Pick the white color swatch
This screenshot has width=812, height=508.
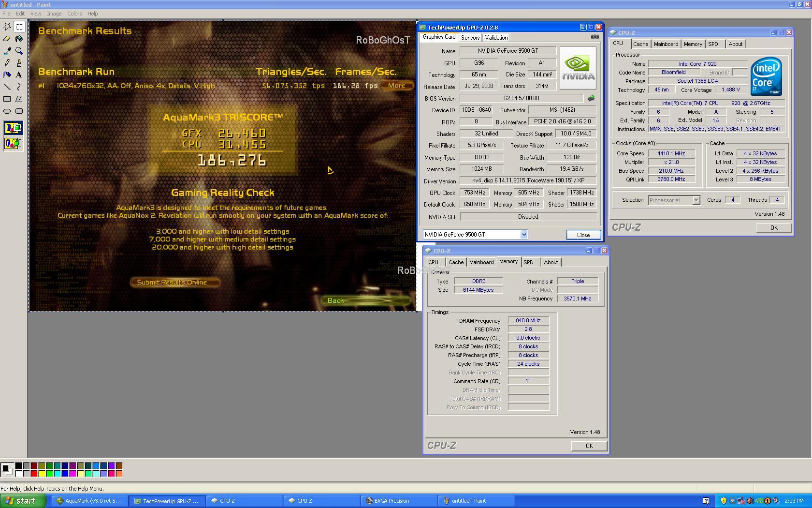click(x=18, y=474)
